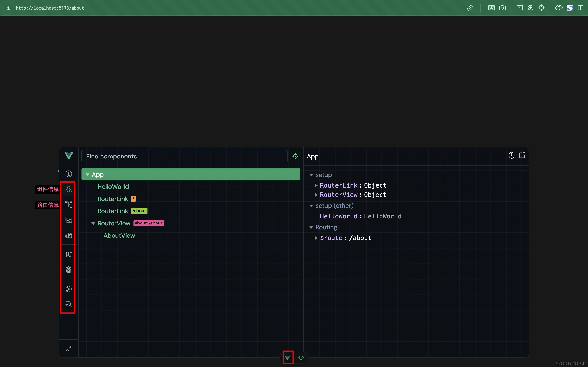The image size is (588, 367).
Task: Toggle the split panel layout top right
Action: click(x=581, y=8)
